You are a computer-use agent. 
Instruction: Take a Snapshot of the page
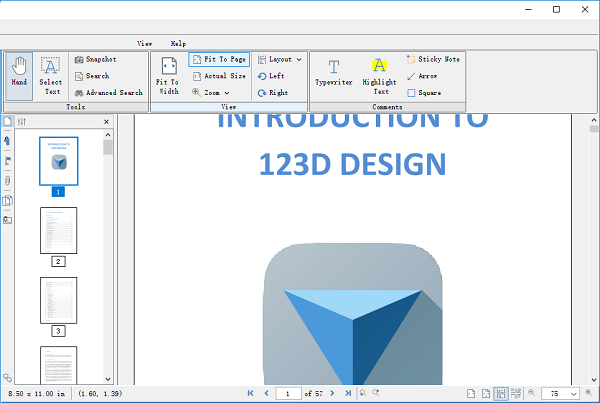(x=96, y=59)
